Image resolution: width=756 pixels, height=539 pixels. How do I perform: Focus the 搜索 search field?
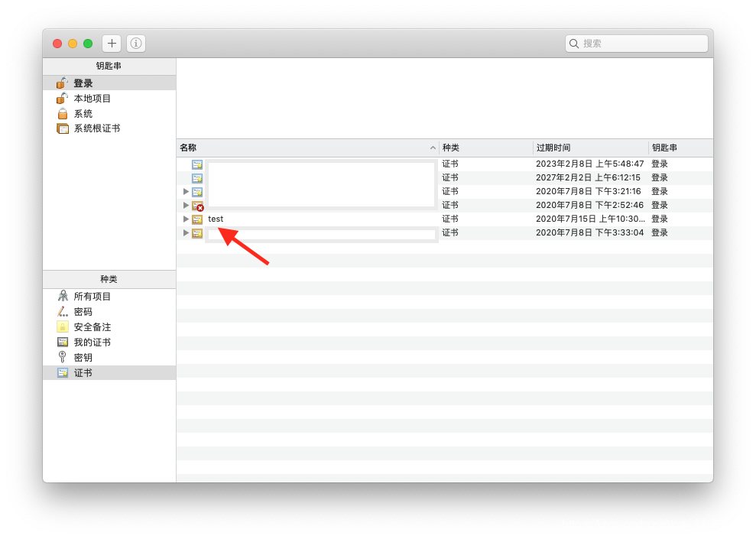pyautogui.click(x=637, y=44)
